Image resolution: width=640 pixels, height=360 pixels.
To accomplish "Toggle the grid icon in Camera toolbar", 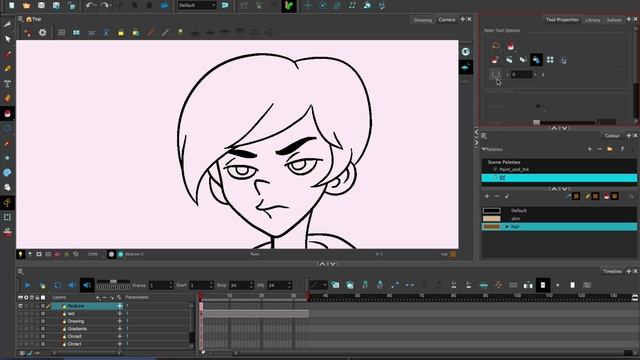I will click(x=62, y=33).
